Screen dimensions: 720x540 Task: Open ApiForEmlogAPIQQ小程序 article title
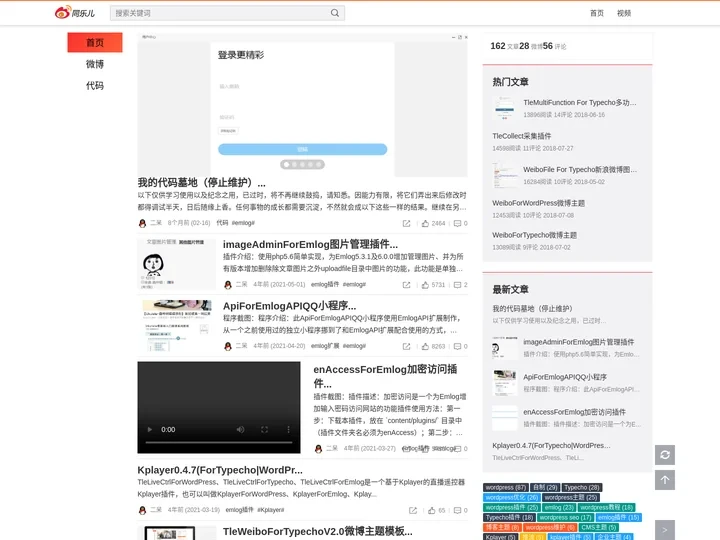click(x=290, y=306)
